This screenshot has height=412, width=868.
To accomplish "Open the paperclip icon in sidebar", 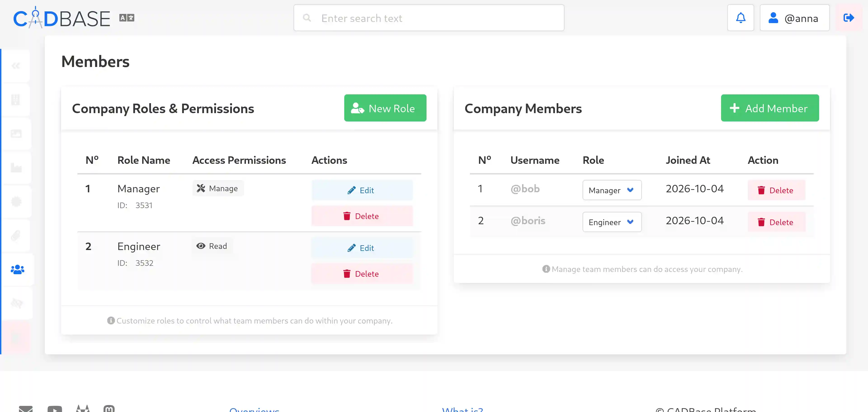I will pyautogui.click(x=16, y=235).
